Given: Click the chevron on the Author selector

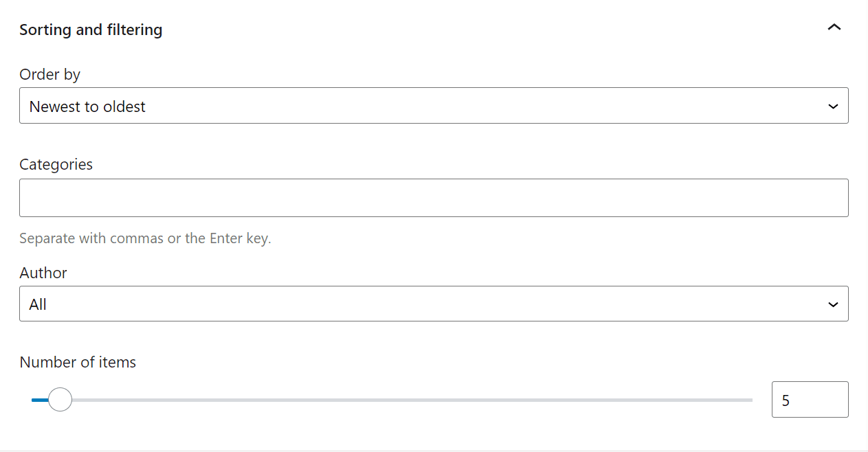Looking at the screenshot, I should 833,304.
